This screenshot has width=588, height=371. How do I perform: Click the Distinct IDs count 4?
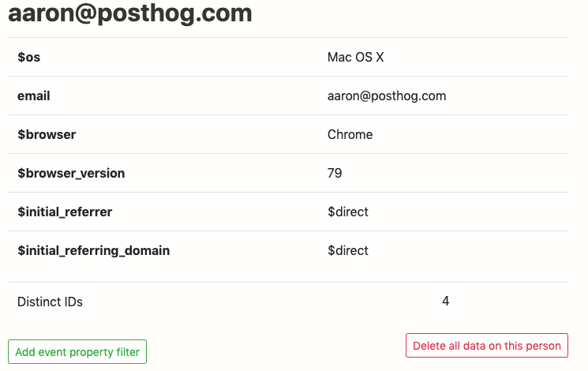(x=446, y=301)
